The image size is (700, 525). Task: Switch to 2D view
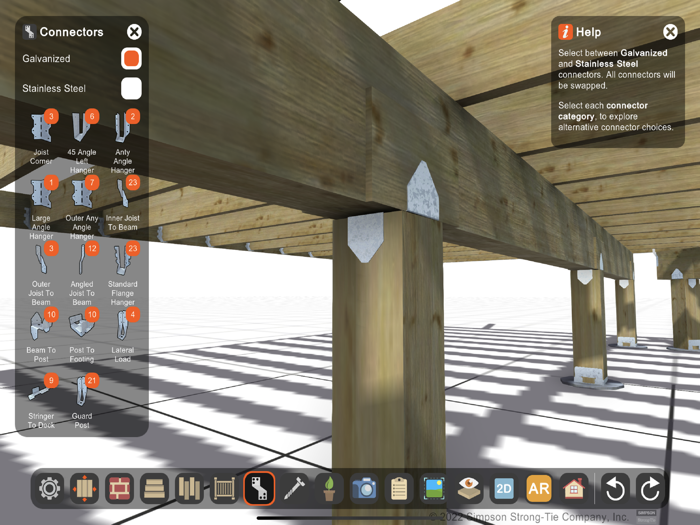(x=504, y=488)
